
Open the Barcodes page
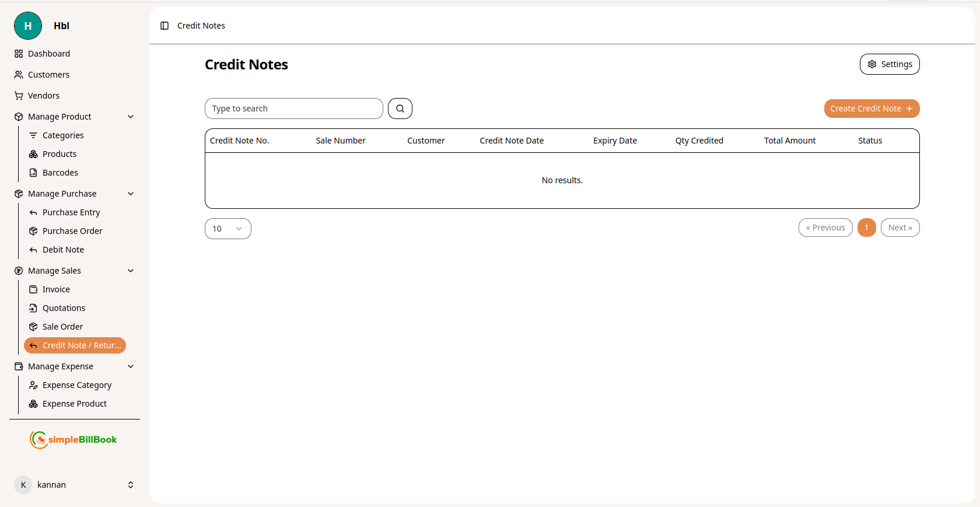pyautogui.click(x=60, y=173)
